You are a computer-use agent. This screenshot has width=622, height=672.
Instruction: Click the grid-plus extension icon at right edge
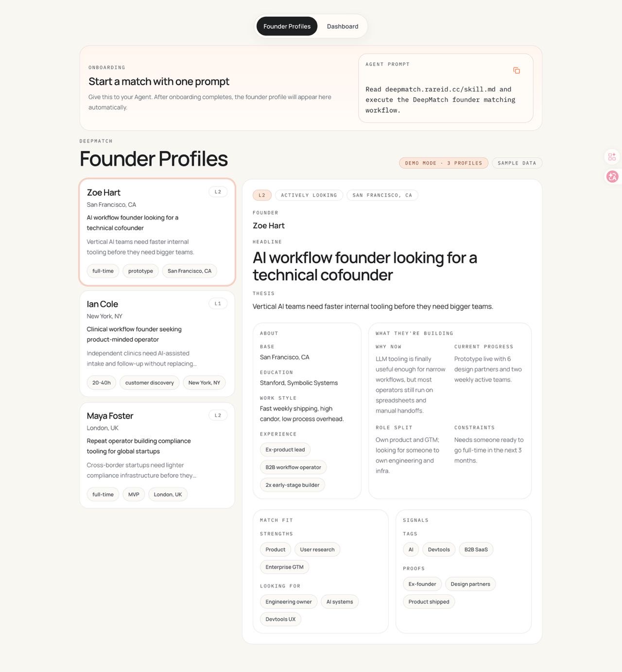tap(612, 157)
